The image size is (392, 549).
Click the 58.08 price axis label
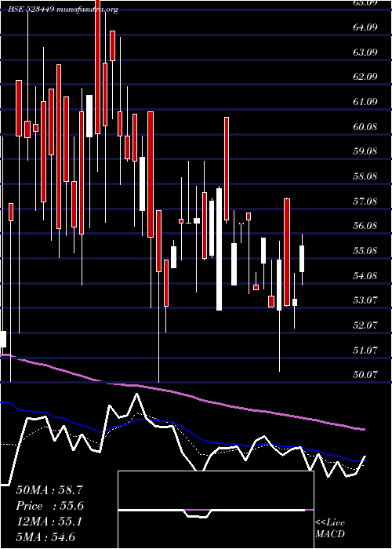tap(365, 176)
